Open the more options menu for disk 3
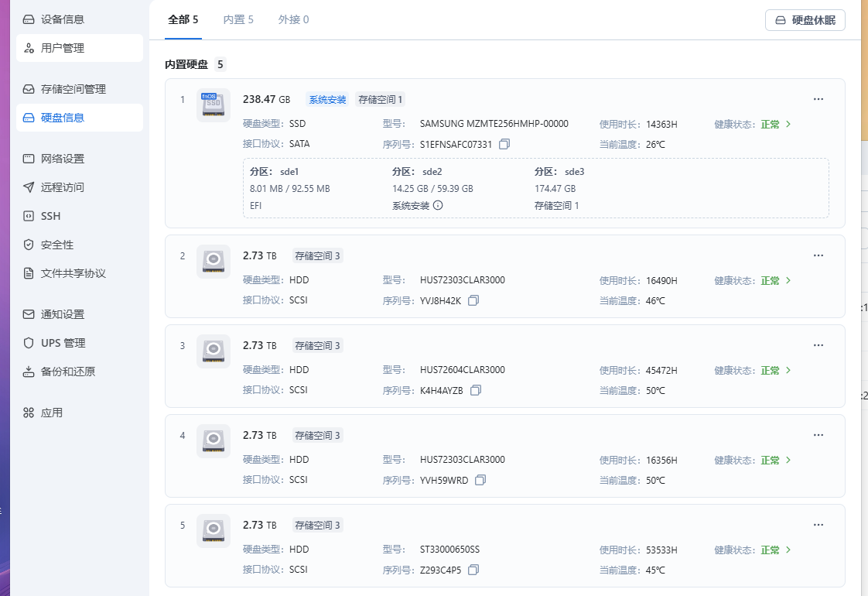 click(x=818, y=345)
